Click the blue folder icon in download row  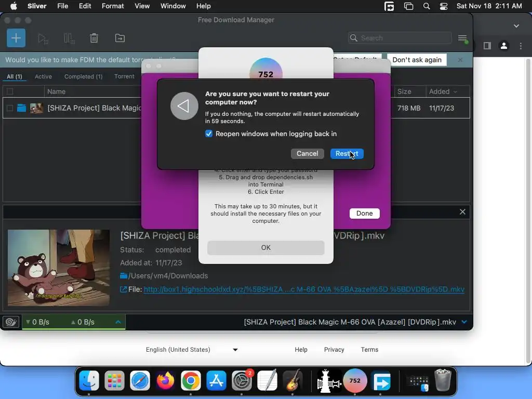coord(22,108)
